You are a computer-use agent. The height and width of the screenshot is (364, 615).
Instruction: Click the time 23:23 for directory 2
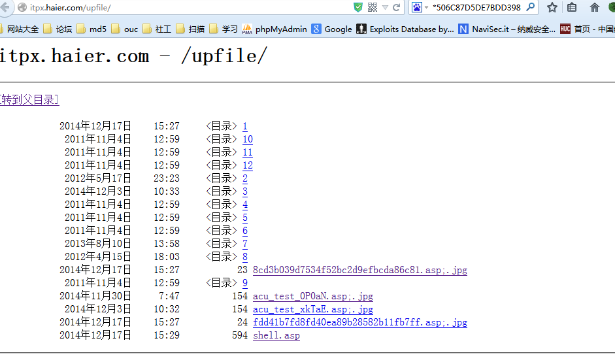167,178
